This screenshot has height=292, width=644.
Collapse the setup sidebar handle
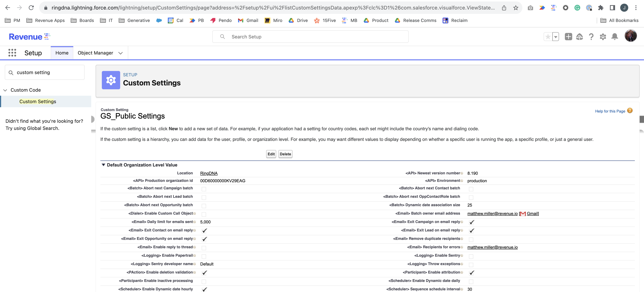pyautogui.click(x=92, y=119)
